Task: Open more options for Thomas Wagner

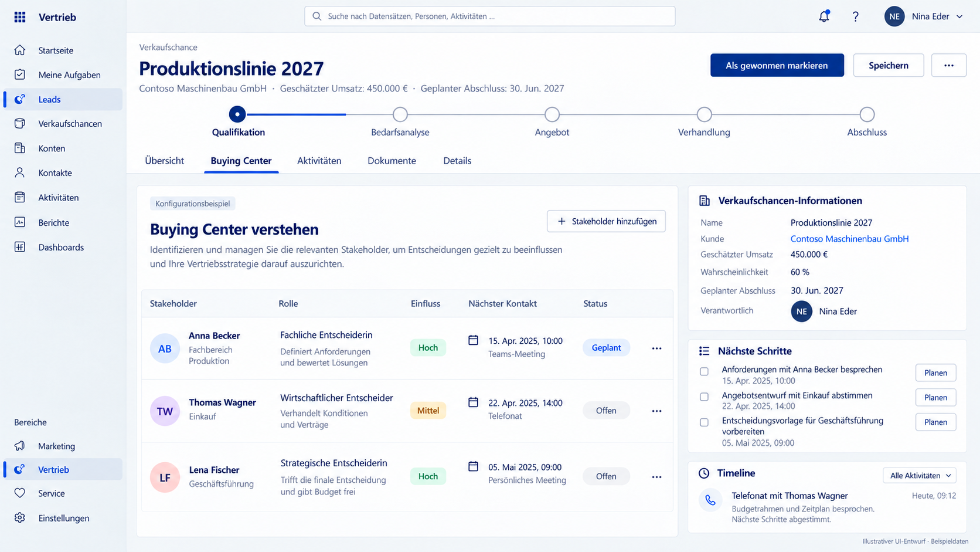Action: click(x=656, y=411)
